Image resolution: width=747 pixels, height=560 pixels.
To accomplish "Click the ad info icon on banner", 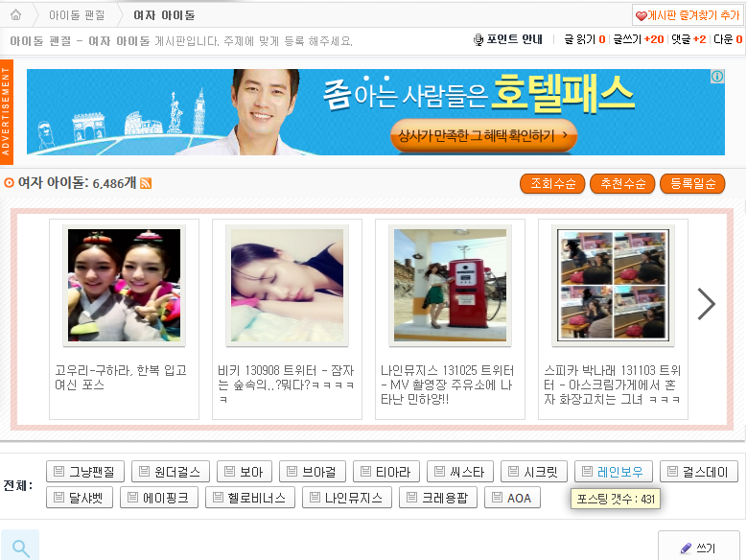I will (717, 77).
